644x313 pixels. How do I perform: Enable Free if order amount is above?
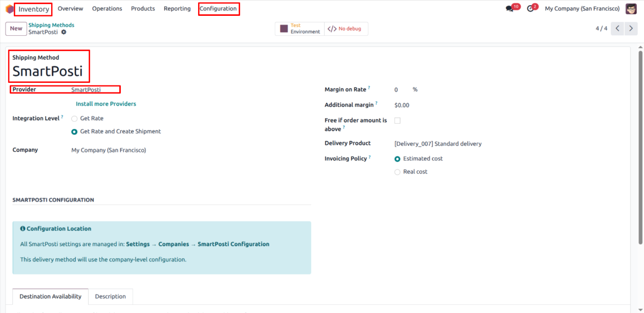click(x=397, y=121)
